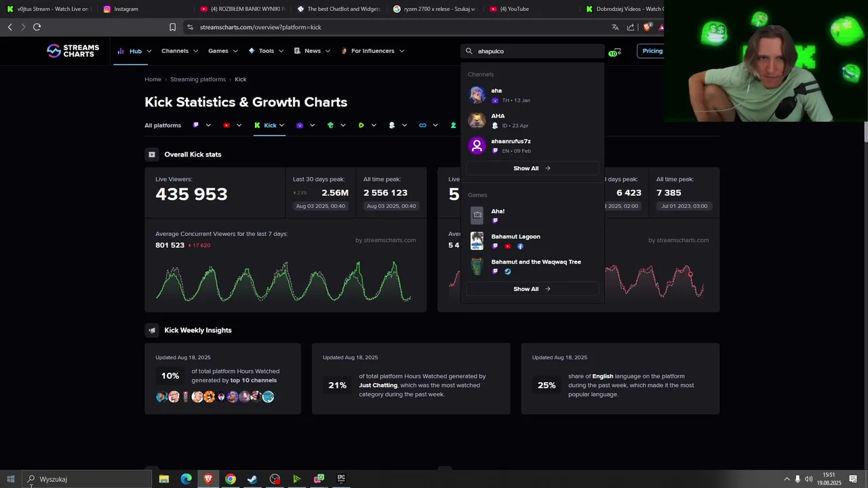The height and width of the screenshot is (488, 868).
Task: Select the green play-triangle platform icon
Action: 361,125
